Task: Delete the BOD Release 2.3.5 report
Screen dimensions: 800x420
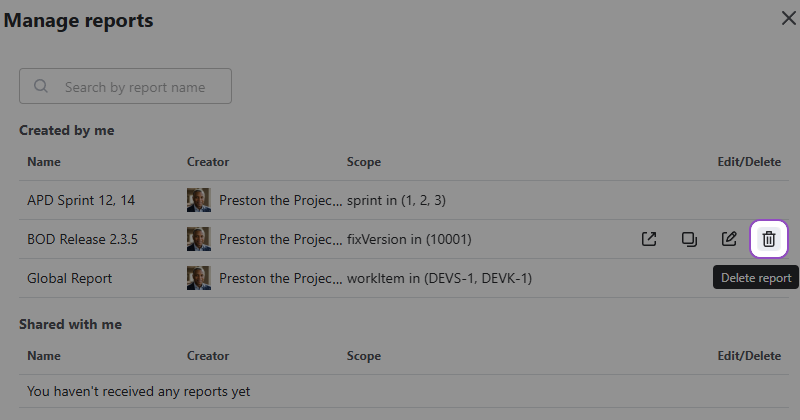Action: pyautogui.click(x=768, y=239)
